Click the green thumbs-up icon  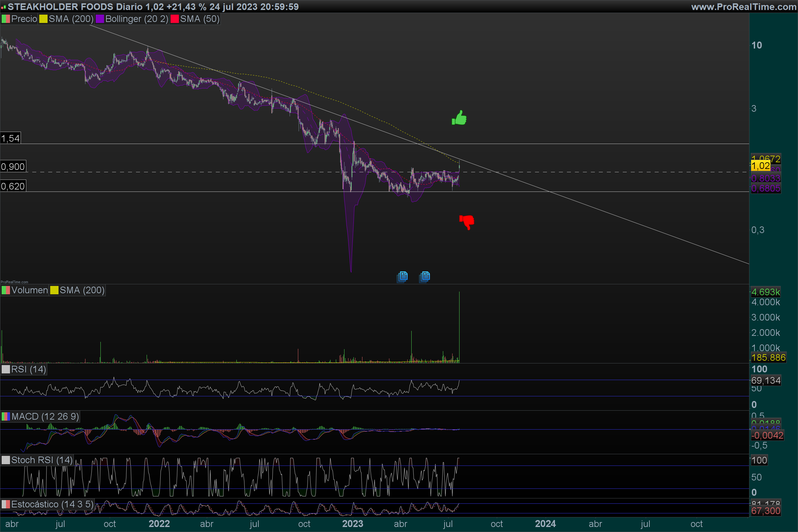click(460, 118)
